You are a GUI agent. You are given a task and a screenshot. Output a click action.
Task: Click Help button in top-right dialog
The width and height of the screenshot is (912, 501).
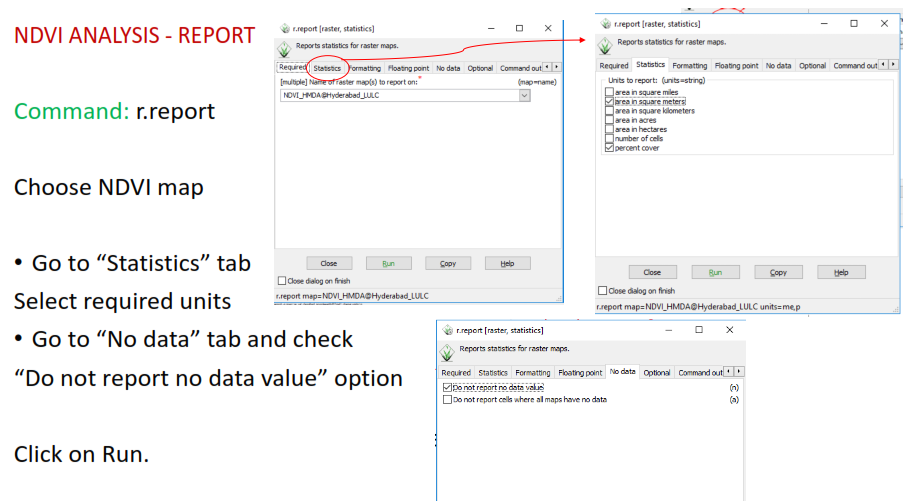coord(841,272)
